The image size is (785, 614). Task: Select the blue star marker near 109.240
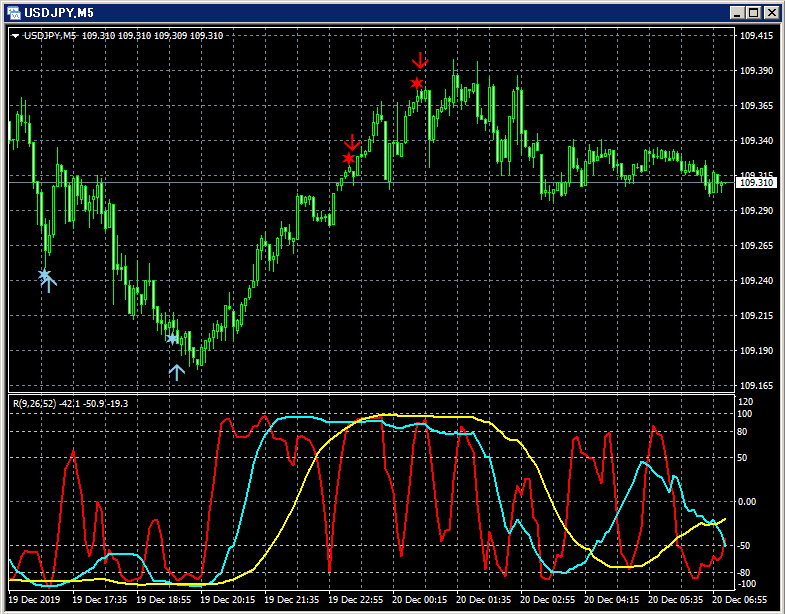point(45,274)
